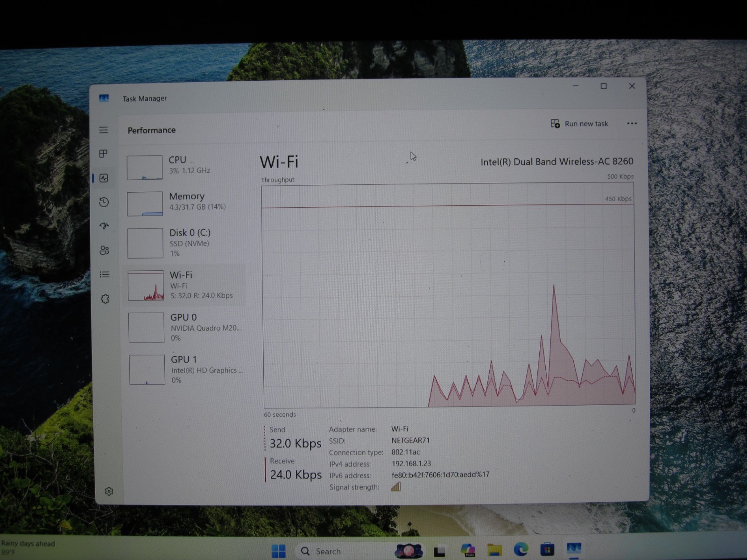Click the SSID value NETGEAR71

click(410, 440)
